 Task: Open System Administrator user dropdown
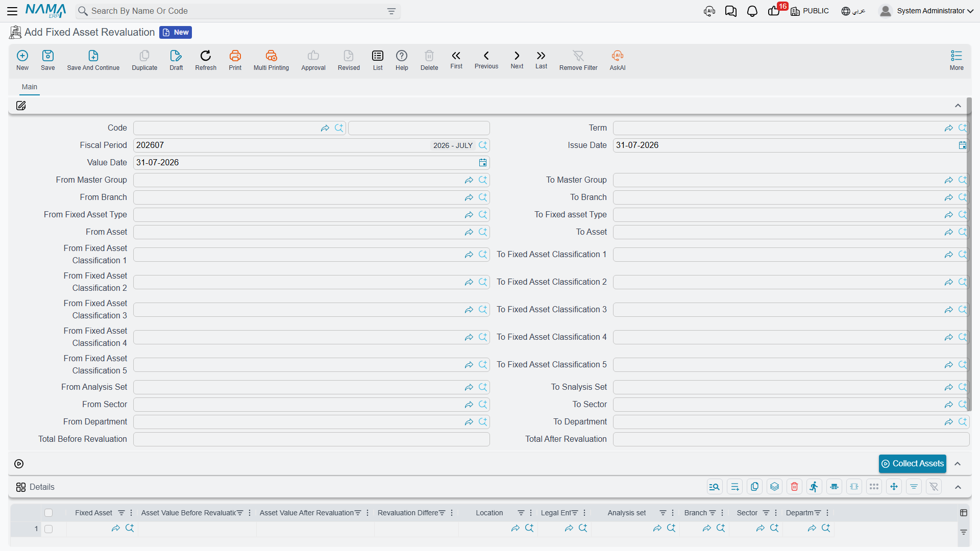click(926, 11)
